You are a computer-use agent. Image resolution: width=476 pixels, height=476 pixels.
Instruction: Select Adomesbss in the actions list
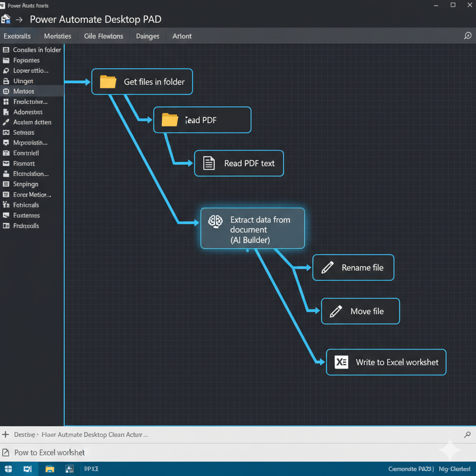(28, 112)
